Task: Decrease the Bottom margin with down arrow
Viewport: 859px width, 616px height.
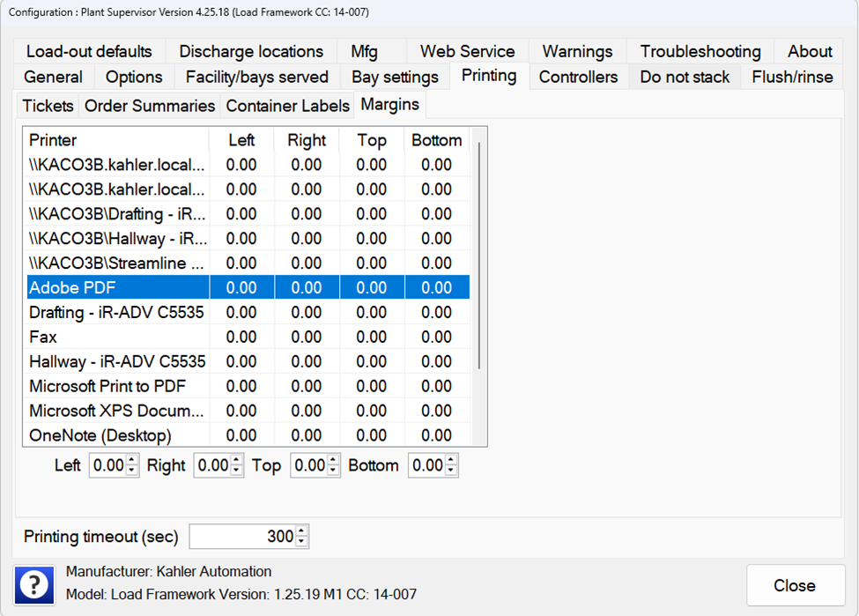Action: coord(450,471)
